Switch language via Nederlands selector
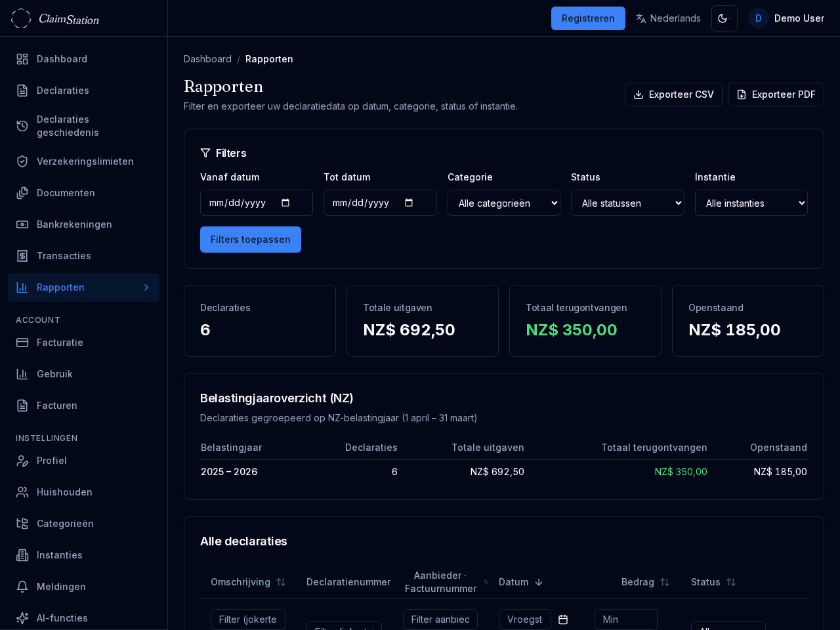840x630 pixels. coord(668,18)
